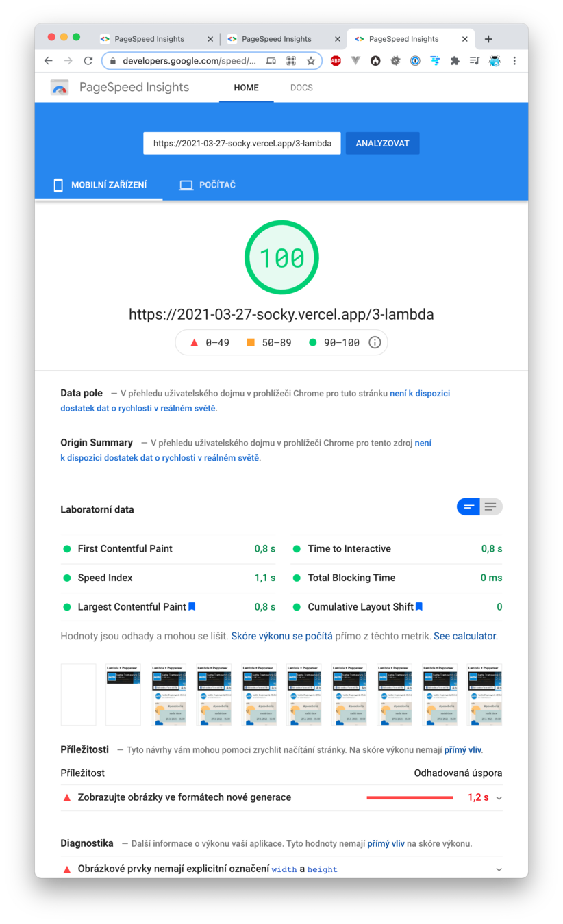
Task: Click the URL input field for analysis
Action: pos(242,143)
